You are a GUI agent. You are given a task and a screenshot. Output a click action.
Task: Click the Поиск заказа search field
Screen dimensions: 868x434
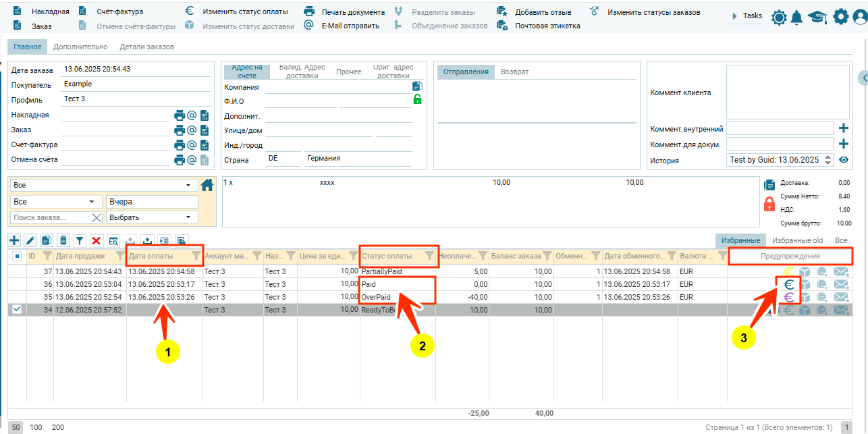[51, 217]
